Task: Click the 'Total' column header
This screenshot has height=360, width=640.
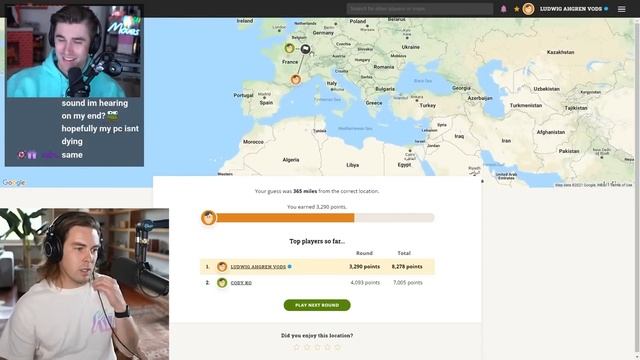Action: coord(404,253)
